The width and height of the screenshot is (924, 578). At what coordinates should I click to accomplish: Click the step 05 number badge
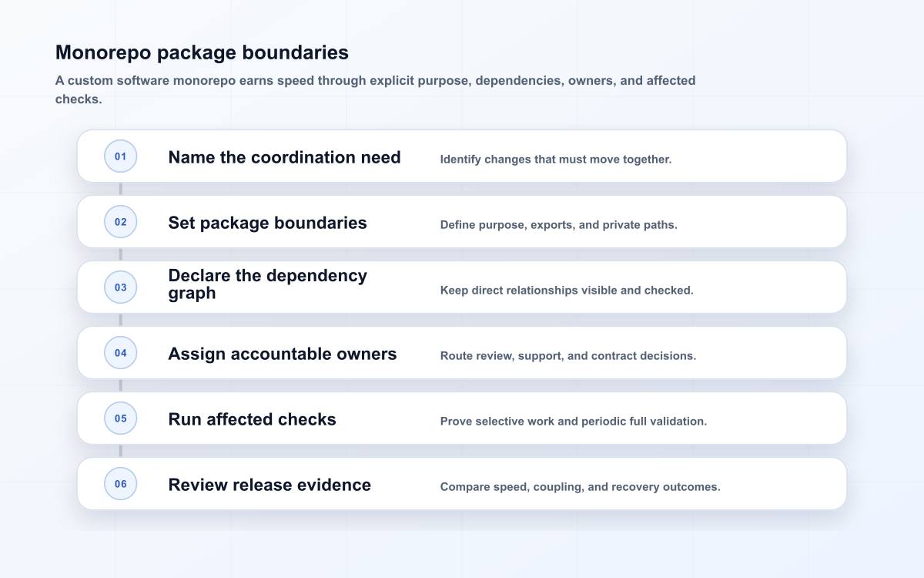[x=121, y=418]
